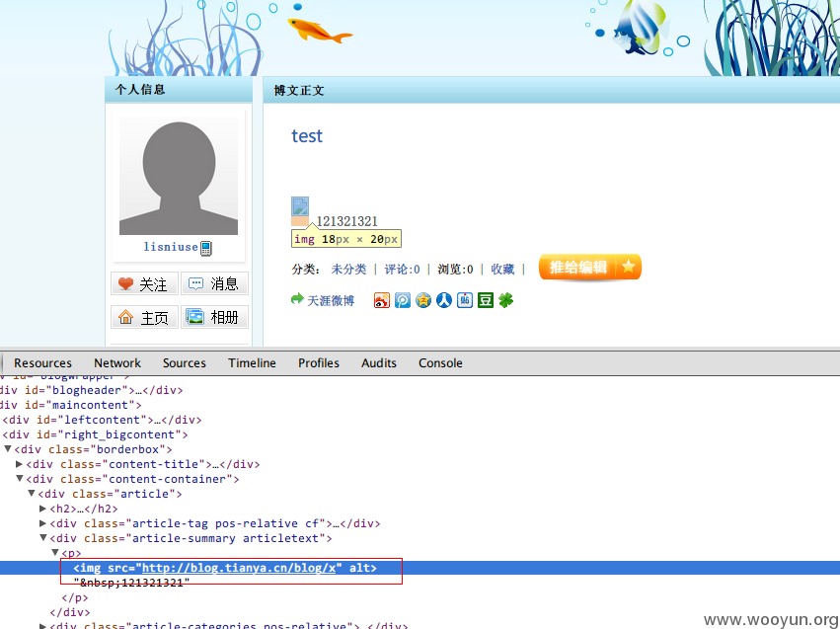Click the lisniuse profile avatar
This screenshot has height=629, width=840.
179,176
